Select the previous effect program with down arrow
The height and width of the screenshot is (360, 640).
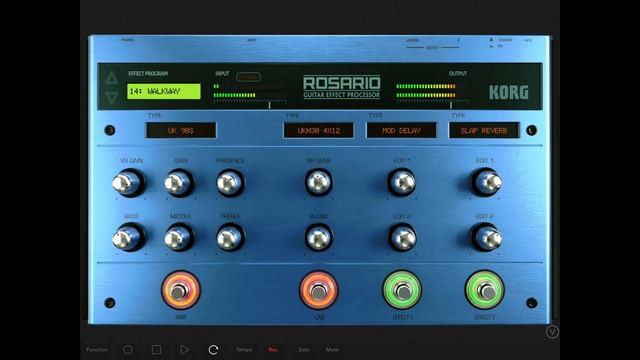[112, 98]
